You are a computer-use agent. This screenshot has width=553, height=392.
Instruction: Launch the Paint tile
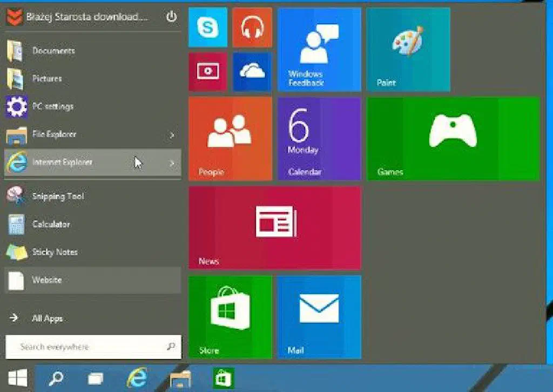click(x=408, y=50)
